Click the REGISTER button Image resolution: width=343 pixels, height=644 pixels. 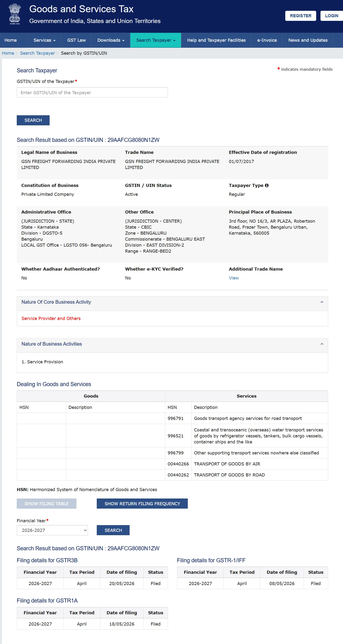tap(301, 16)
